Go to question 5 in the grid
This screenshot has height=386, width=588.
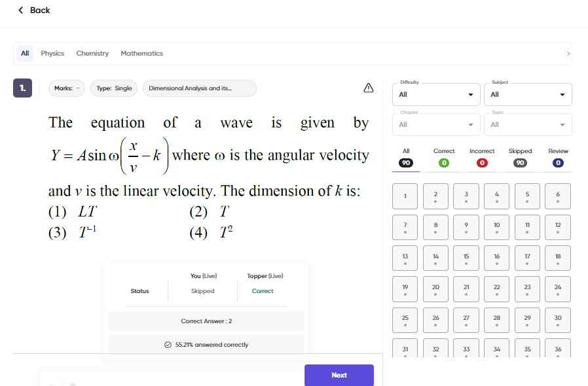tap(527, 196)
